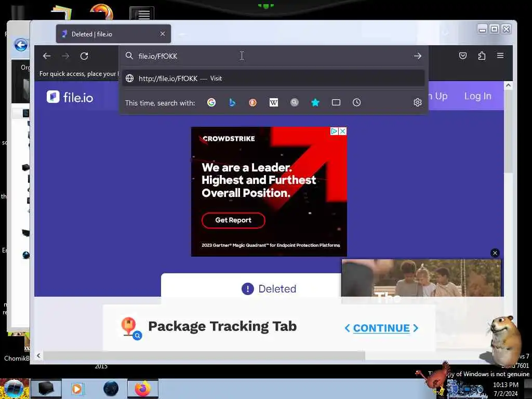Search this time with DuckDuckGo
Screen dimensions: 532x399
(x=253, y=102)
